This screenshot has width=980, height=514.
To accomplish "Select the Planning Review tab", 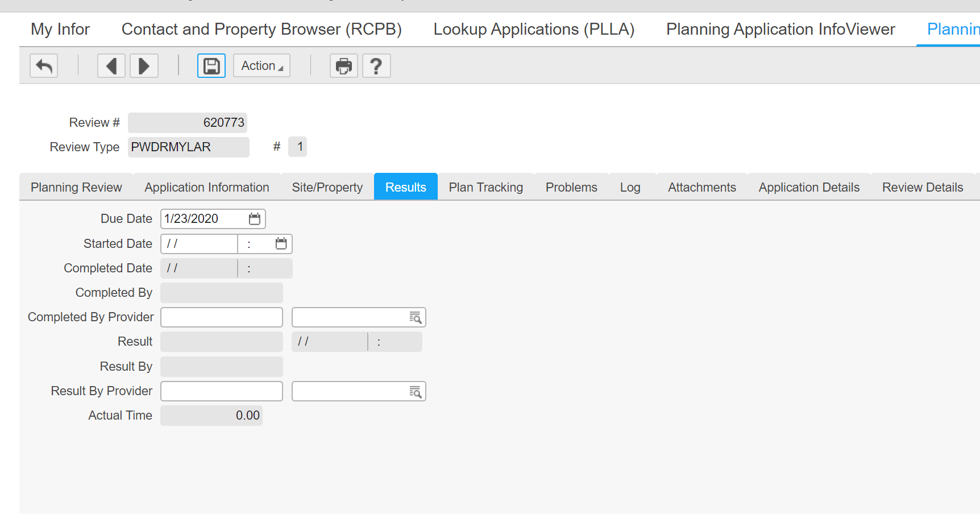I will [76, 187].
